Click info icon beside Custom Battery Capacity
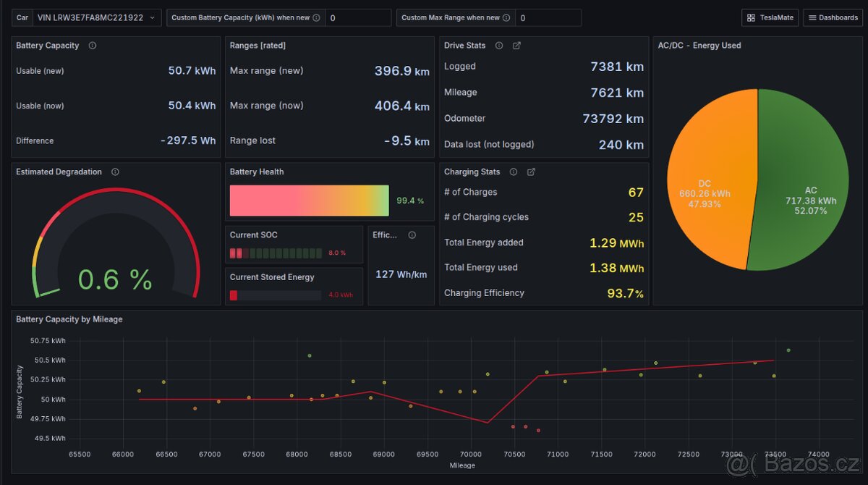The width and height of the screenshot is (868, 485). pyautogui.click(x=316, y=18)
